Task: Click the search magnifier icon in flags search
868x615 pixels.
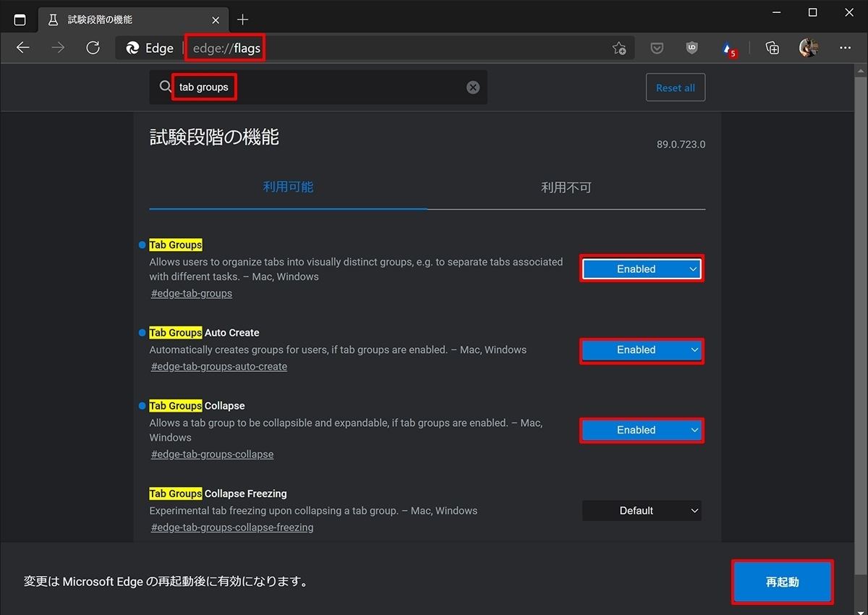Action: pyautogui.click(x=166, y=88)
